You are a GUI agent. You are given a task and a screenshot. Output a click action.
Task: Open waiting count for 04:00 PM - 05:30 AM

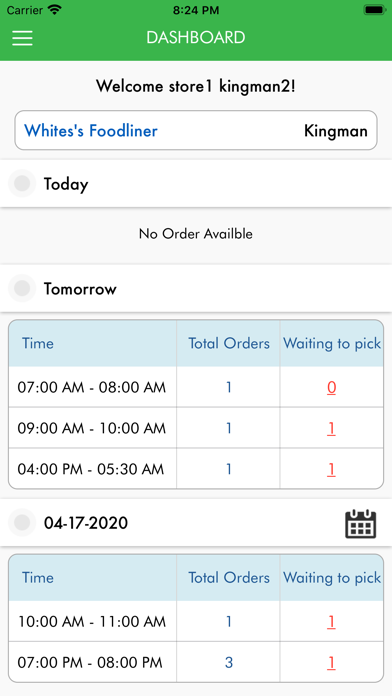332,469
